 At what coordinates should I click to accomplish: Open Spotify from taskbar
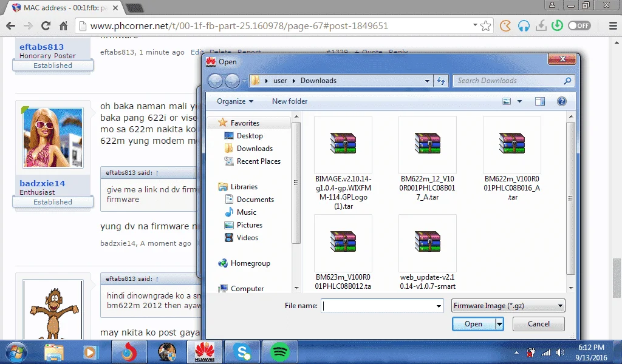[x=279, y=352]
